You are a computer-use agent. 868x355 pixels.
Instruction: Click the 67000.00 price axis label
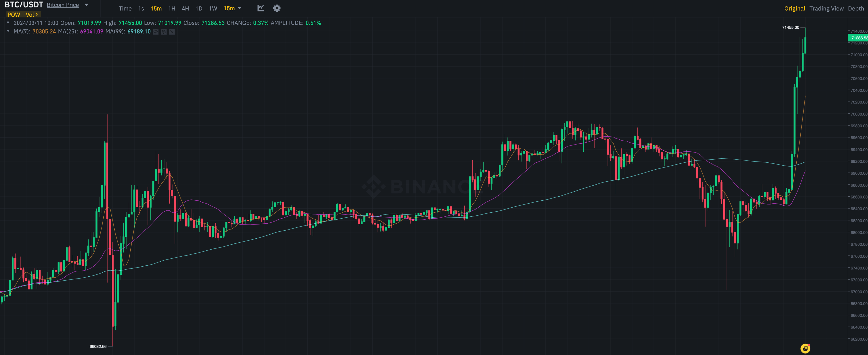pos(859,292)
